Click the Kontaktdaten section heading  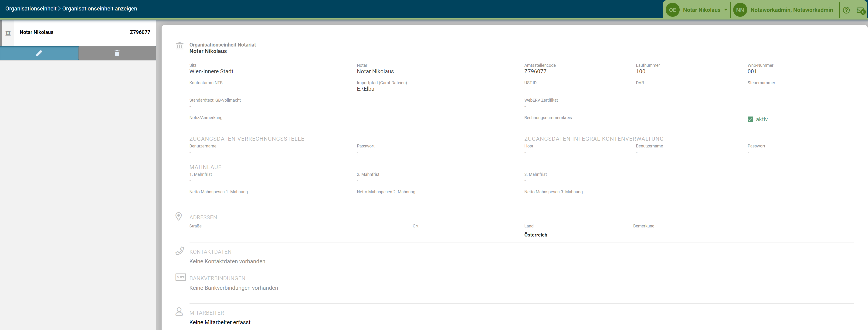tap(211, 252)
